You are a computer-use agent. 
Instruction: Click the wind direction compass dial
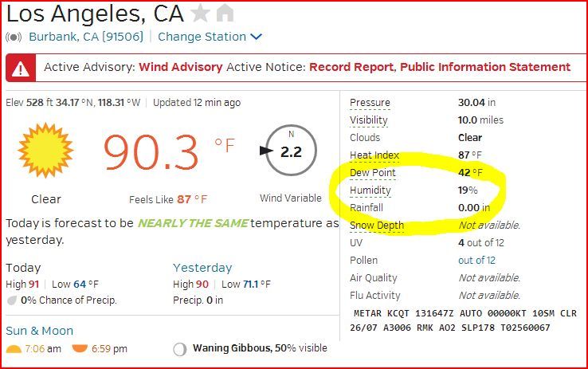pos(290,151)
